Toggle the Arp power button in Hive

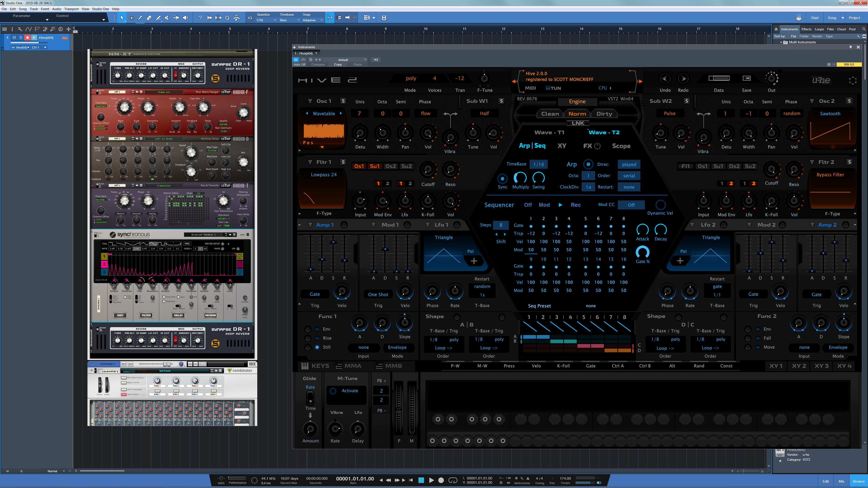588,164
